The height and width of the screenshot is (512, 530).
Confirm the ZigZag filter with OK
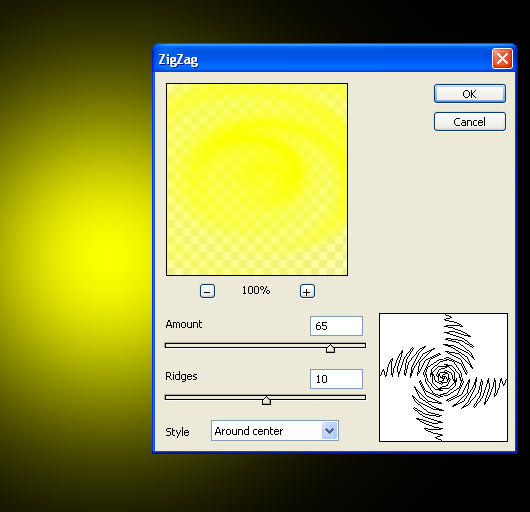[469, 94]
